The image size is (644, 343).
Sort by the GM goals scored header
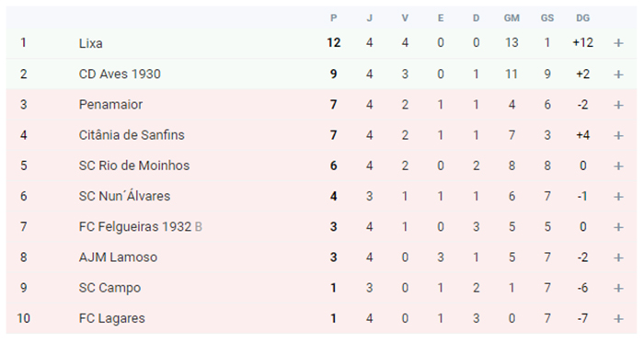[x=512, y=18]
